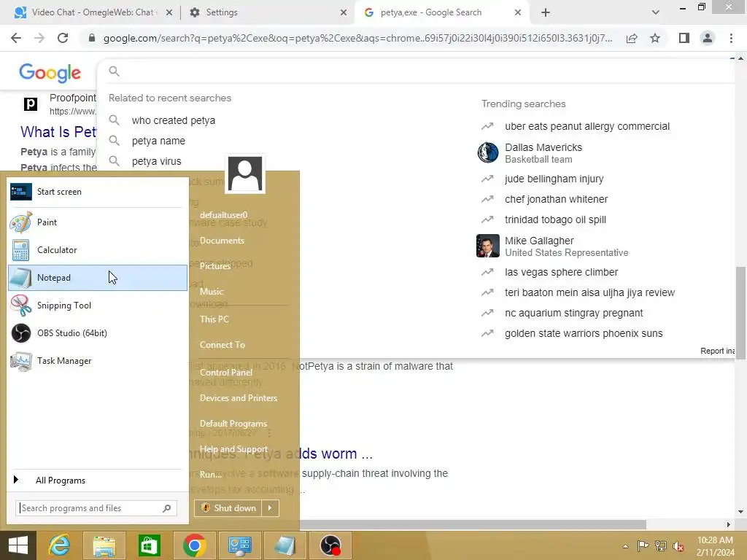Open the Action Center flag icon
The width and height of the screenshot is (747, 560).
point(643,545)
